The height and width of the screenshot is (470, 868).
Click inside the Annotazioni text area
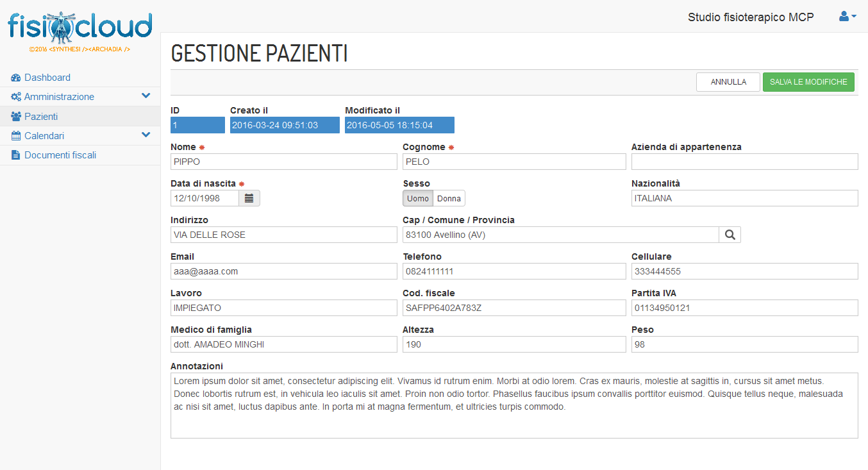[x=514, y=405]
